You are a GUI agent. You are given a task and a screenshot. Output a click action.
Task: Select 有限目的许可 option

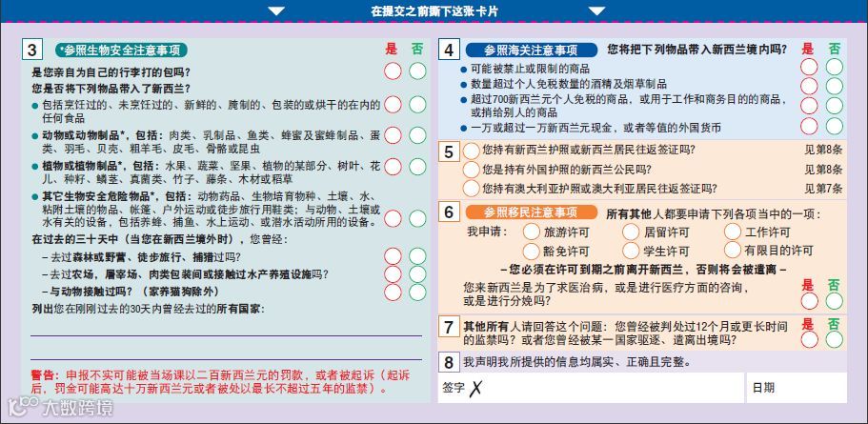point(733,250)
